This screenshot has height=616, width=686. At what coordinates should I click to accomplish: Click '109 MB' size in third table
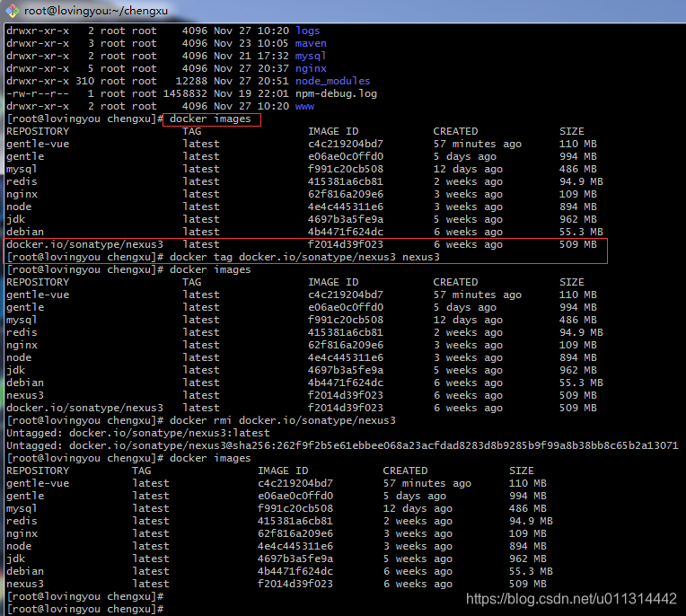[528, 533]
